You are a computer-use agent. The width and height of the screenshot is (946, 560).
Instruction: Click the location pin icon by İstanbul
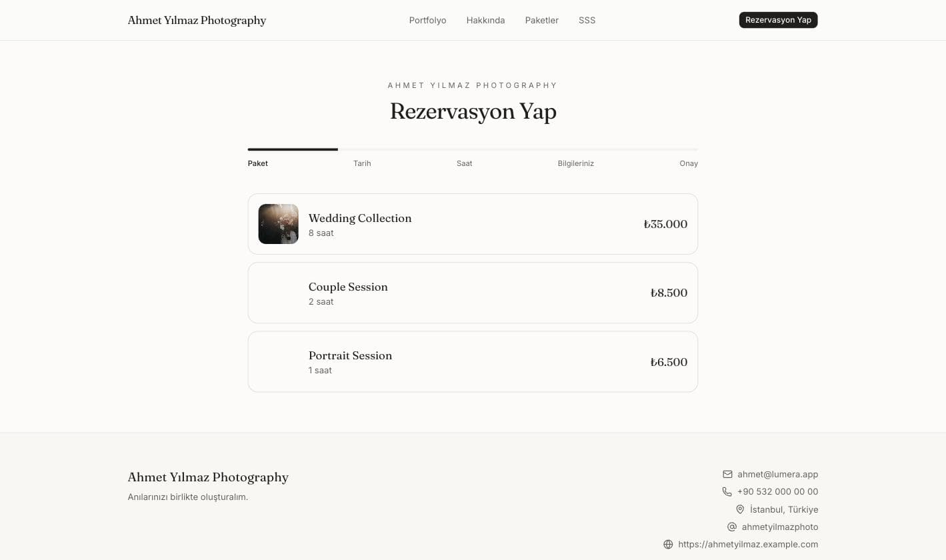coord(740,509)
